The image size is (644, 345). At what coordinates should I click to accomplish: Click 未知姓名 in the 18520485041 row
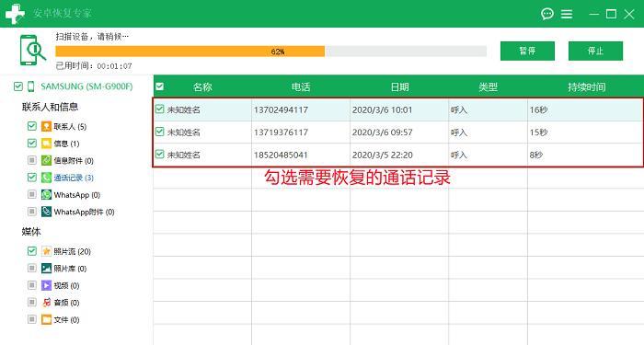tap(184, 155)
